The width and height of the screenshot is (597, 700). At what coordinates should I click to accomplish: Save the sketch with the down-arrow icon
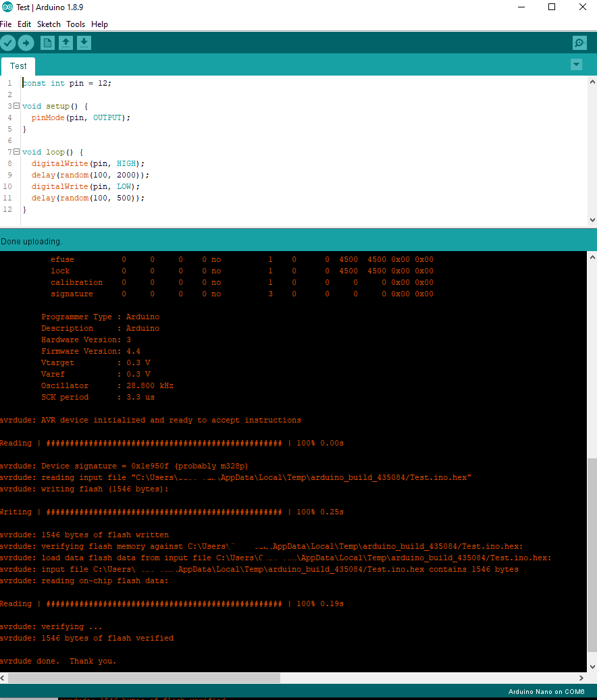click(84, 43)
